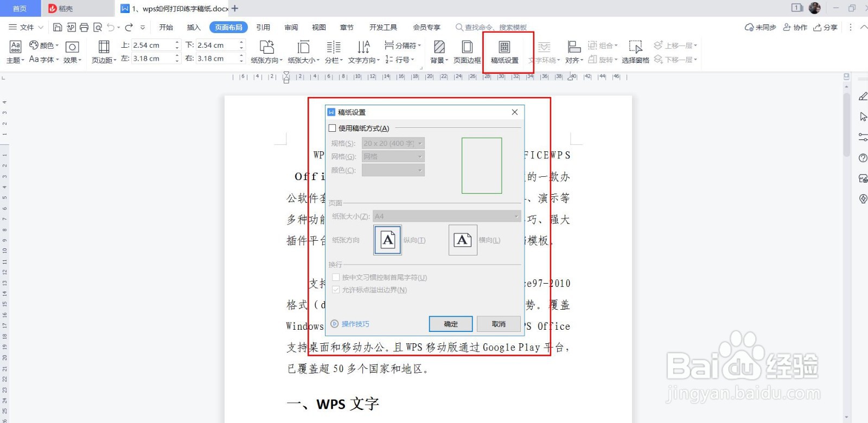868x423 pixels.
Task: Click the 稻壳 tab icon
Action: [x=53, y=8]
